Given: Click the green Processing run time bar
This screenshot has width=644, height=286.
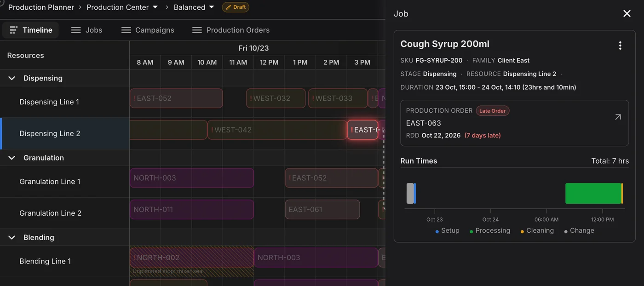Looking at the screenshot, I should pyautogui.click(x=593, y=194).
